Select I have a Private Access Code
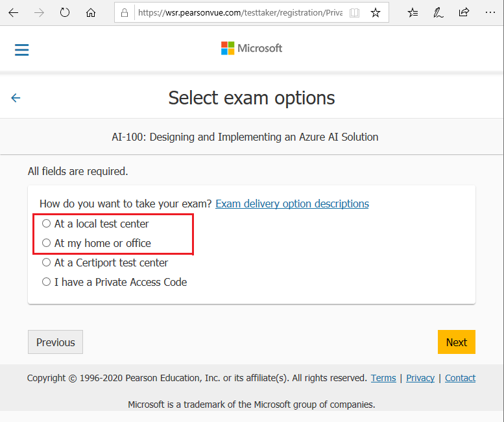The width and height of the screenshot is (504, 422). pyautogui.click(x=46, y=281)
